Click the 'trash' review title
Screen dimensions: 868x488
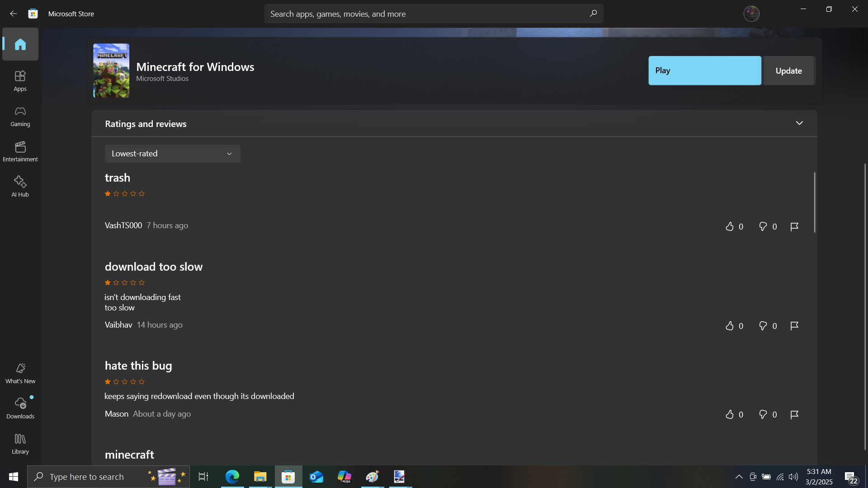pyautogui.click(x=118, y=178)
